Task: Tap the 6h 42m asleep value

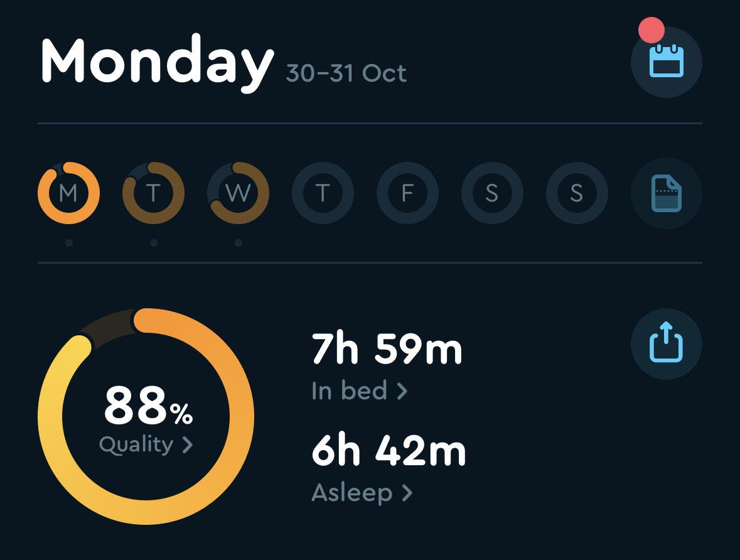Action: pyautogui.click(x=389, y=452)
